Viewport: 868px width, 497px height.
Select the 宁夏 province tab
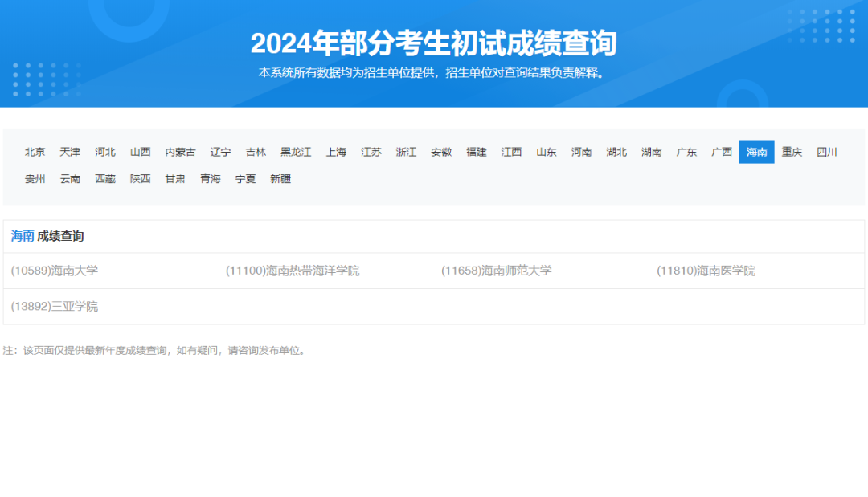coord(244,179)
